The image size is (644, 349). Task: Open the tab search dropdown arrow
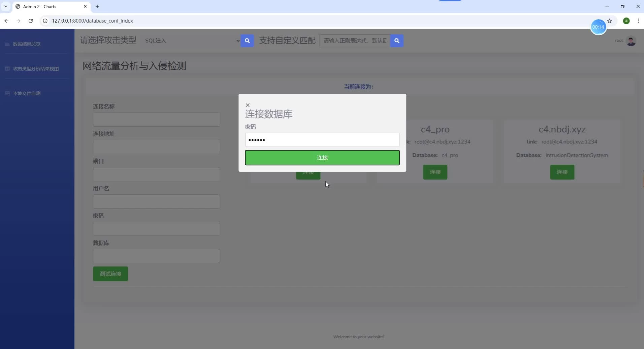point(6,6)
